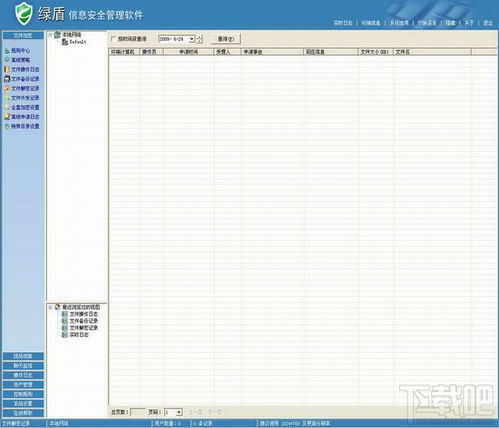Collapse the recently visited views tree node
499x428 pixels.
[50, 307]
